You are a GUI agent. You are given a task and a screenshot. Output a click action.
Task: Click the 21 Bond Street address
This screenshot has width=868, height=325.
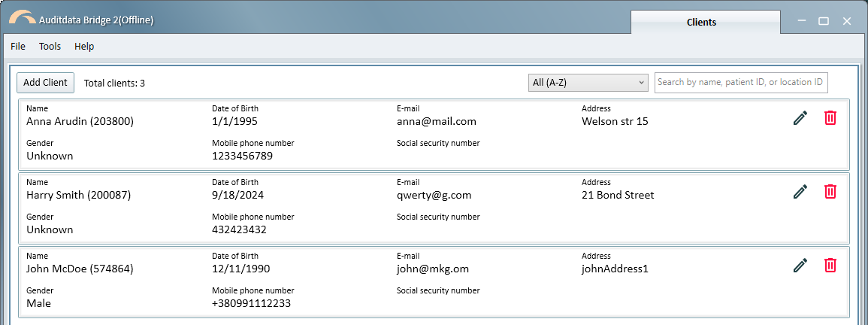pyautogui.click(x=618, y=195)
